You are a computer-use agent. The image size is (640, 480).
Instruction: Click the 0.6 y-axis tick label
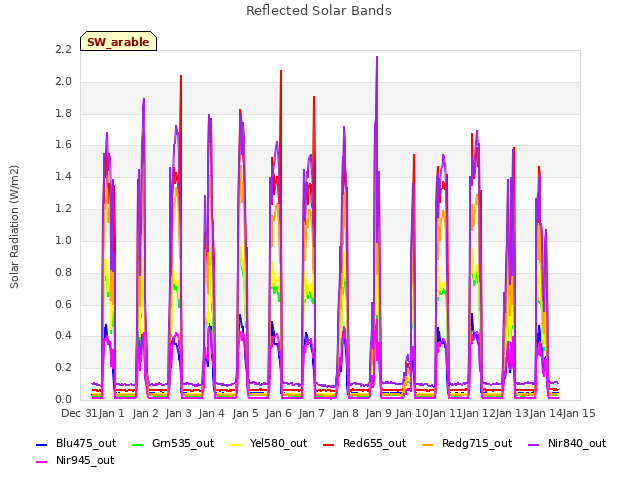pos(63,304)
